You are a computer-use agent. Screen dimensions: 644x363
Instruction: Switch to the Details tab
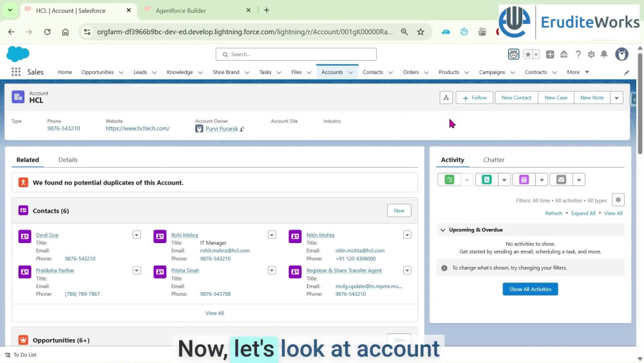(x=68, y=159)
